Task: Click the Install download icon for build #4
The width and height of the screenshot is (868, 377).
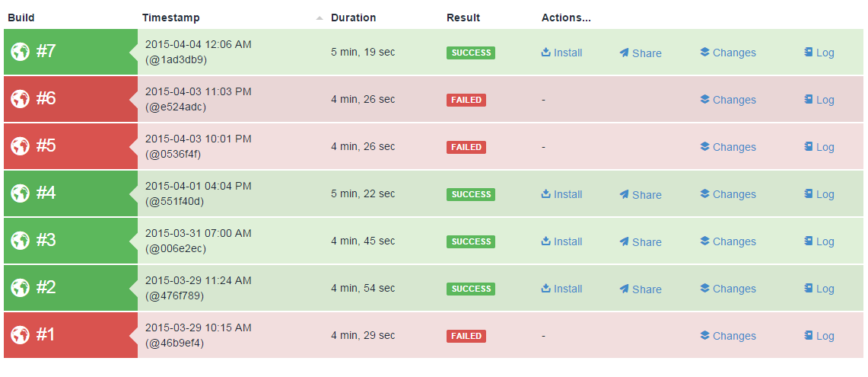Action: point(545,193)
